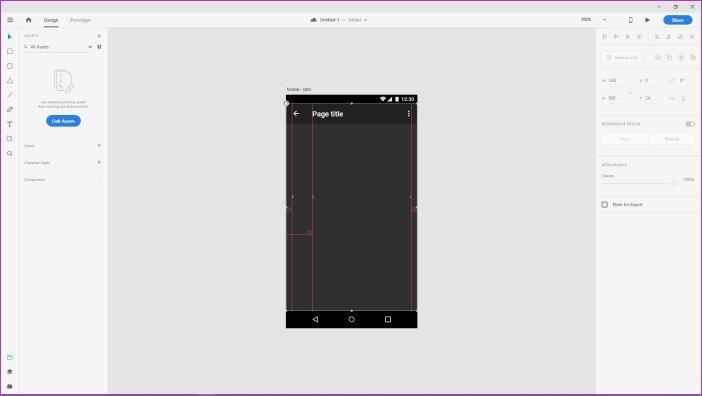Image resolution: width=702 pixels, height=396 pixels.
Task: Adjust the Opacity slider handle
Action: point(674,183)
